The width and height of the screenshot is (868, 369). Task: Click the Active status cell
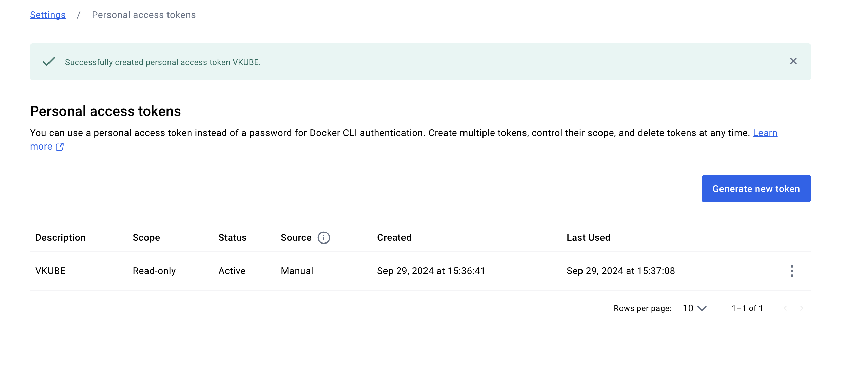point(232,271)
